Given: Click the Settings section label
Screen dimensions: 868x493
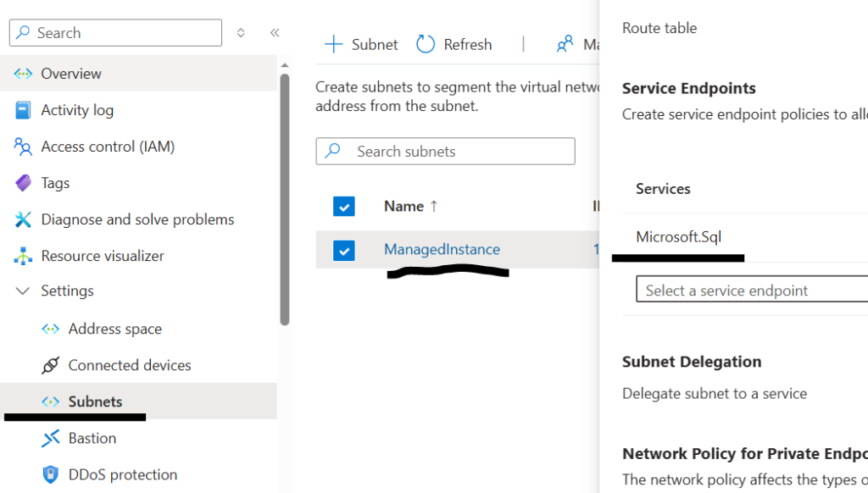Looking at the screenshot, I should [x=68, y=291].
